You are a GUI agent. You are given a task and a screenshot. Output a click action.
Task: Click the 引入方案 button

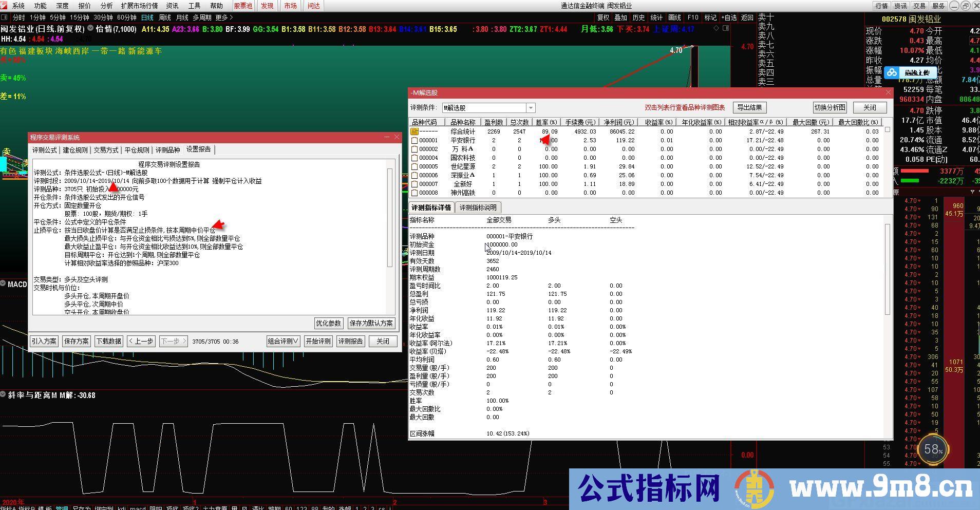click(x=44, y=341)
